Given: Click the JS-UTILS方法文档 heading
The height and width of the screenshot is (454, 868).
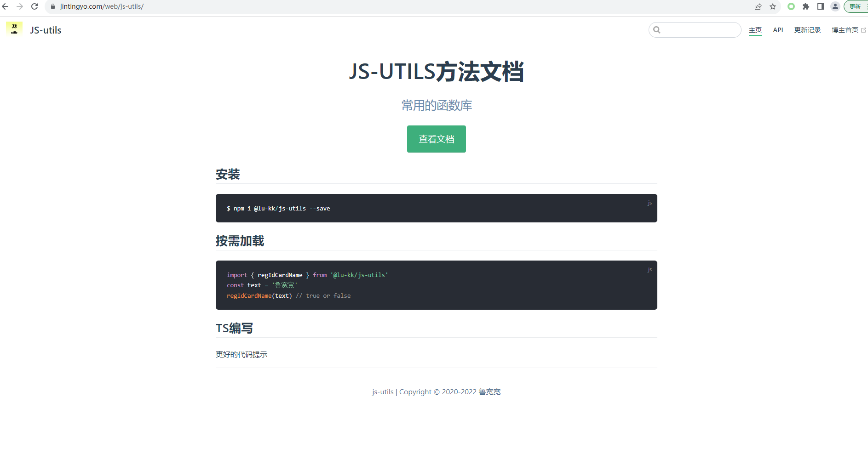Looking at the screenshot, I should click(x=437, y=72).
